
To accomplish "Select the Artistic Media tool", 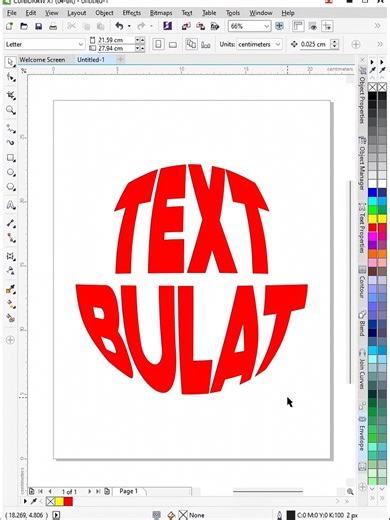I will pyautogui.click(x=11, y=143).
